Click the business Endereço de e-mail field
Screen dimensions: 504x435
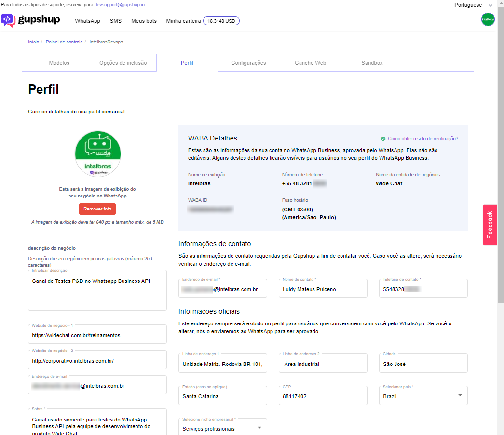(97, 385)
